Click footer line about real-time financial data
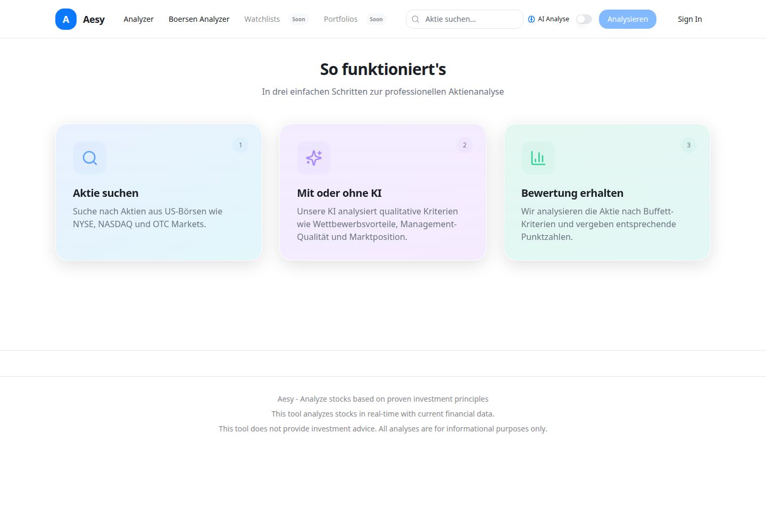The image size is (766, 532). [383, 414]
